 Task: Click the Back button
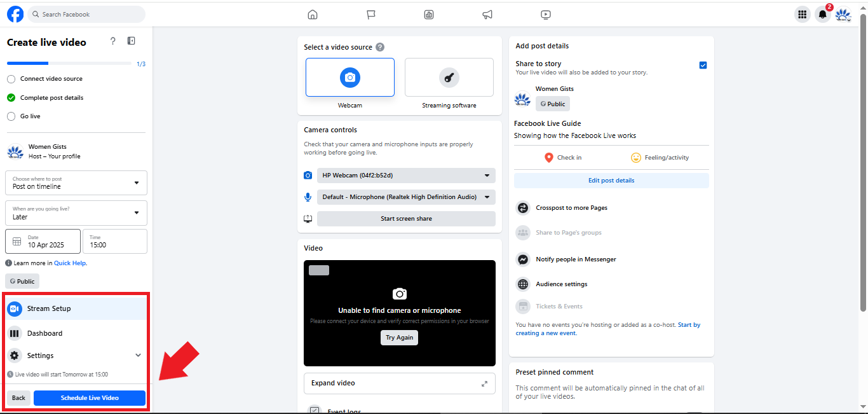tap(18, 398)
